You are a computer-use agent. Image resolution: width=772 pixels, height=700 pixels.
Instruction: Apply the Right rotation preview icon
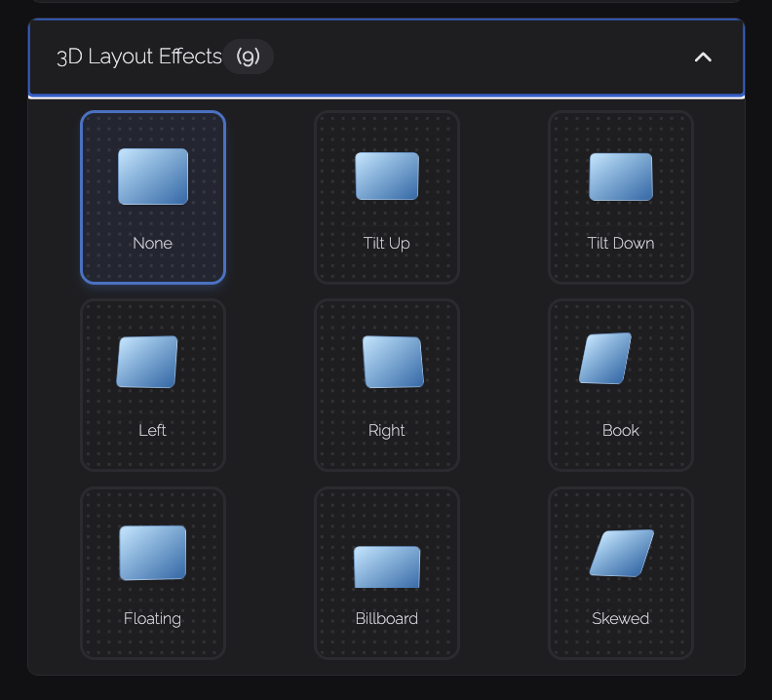393,362
